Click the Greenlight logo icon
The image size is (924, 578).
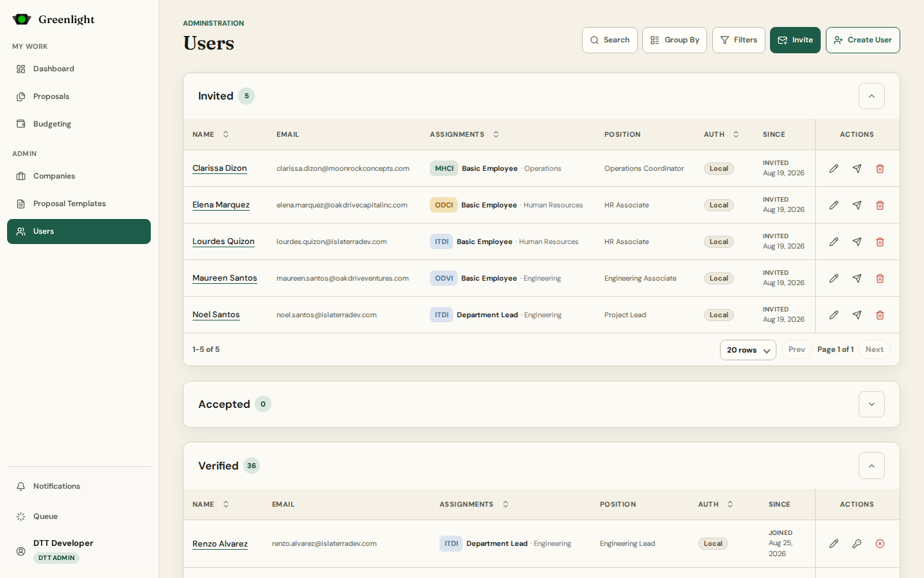pos(22,19)
